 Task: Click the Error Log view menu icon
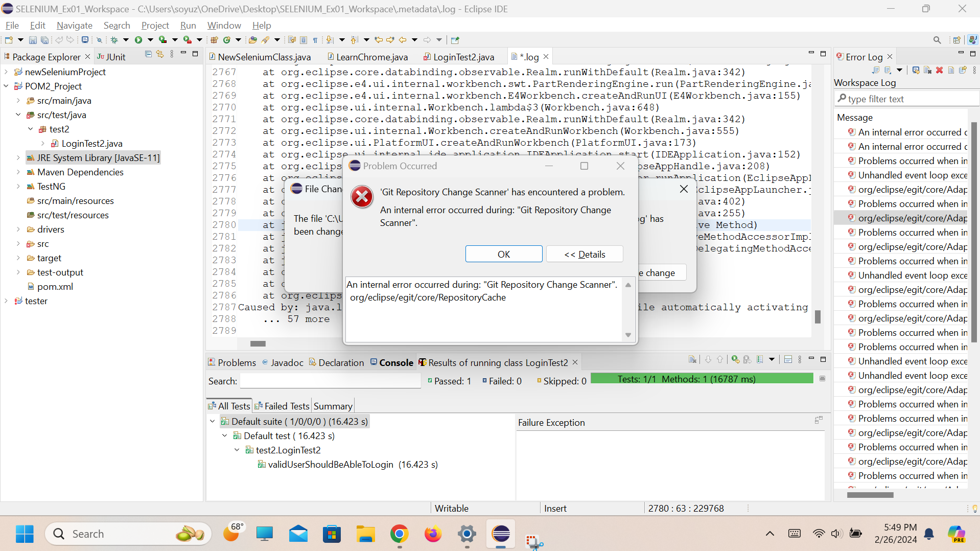[x=974, y=70]
